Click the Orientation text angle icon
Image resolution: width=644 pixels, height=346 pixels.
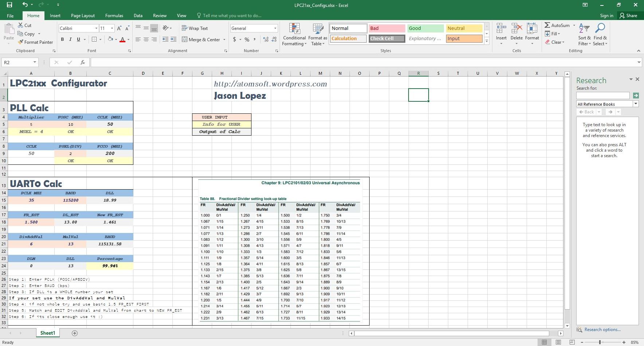[x=165, y=28]
